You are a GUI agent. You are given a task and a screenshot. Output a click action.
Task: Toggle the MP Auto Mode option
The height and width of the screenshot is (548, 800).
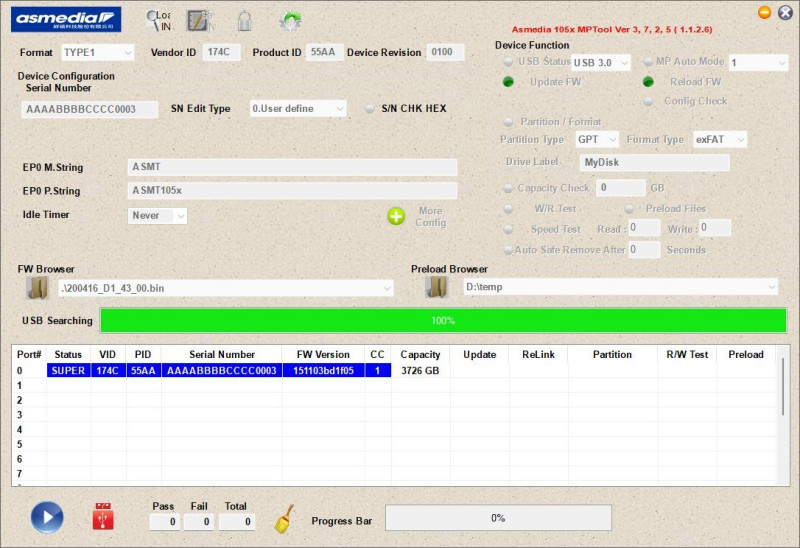pos(648,62)
